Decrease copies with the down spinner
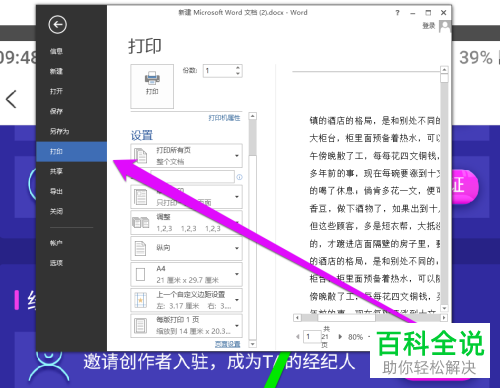This screenshot has width=500, height=388. tap(238, 74)
